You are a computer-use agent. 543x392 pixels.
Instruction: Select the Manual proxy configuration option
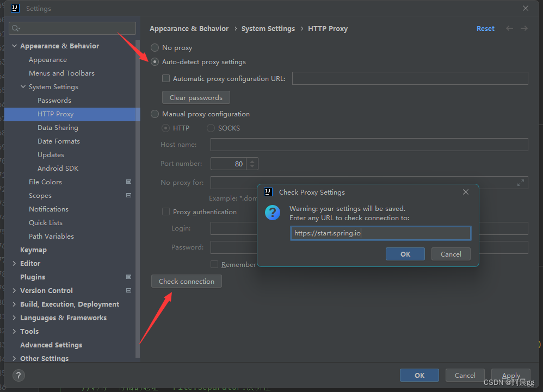(x=155, y=114)
